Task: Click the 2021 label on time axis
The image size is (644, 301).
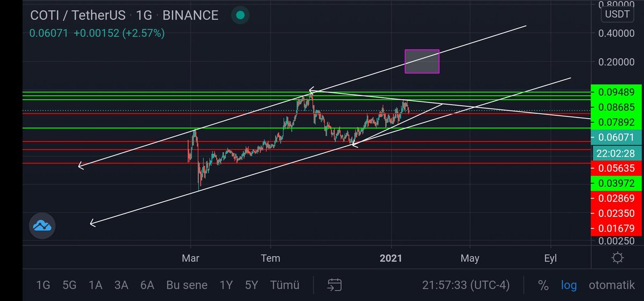Action: click(x=391, y=258)
